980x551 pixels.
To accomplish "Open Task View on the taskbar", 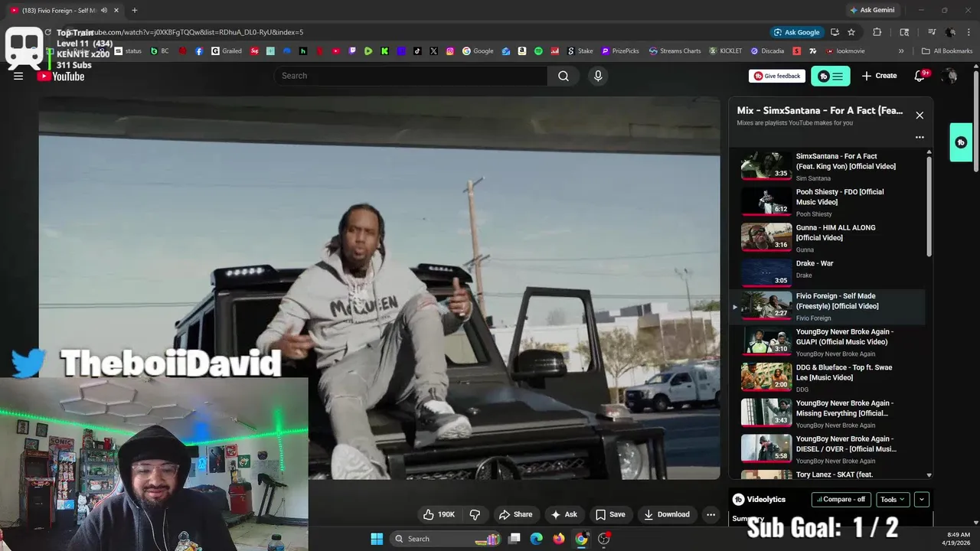I will tap(514, 539).
